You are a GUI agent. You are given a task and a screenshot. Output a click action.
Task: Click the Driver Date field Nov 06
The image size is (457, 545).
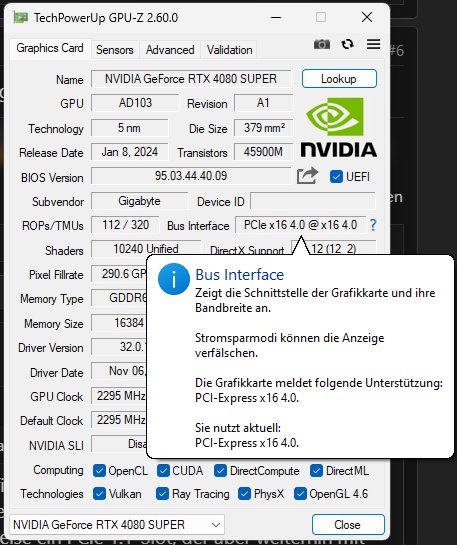[119, 371]
